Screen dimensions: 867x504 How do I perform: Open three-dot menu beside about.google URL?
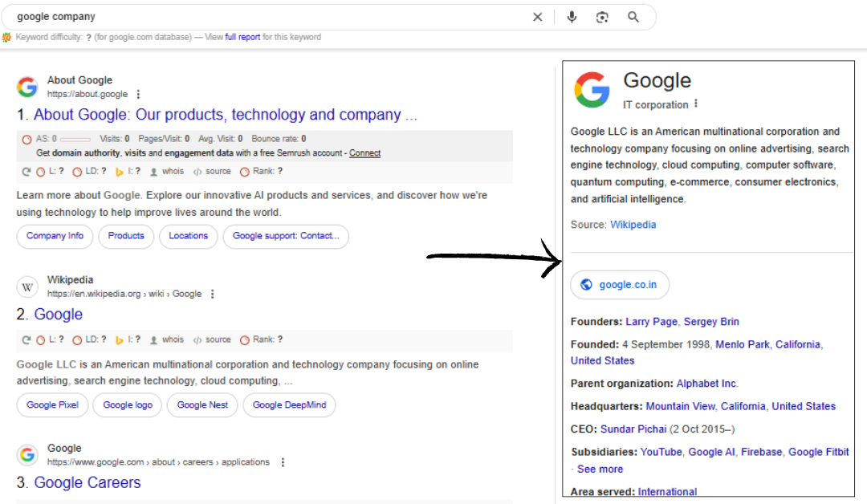tap(138, 95)
